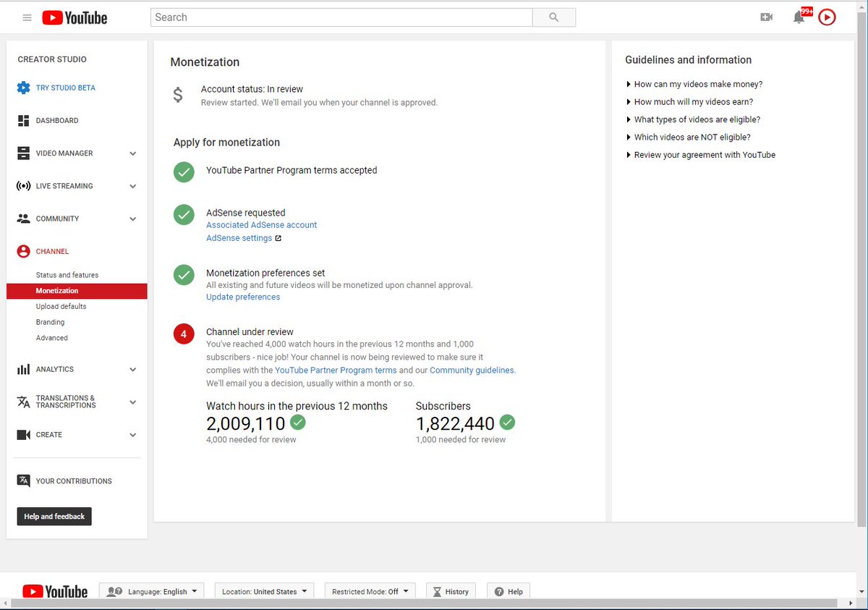868x610 pixels.
Task: Open the AdSense settings link
Action: click(x=239, y=238)
